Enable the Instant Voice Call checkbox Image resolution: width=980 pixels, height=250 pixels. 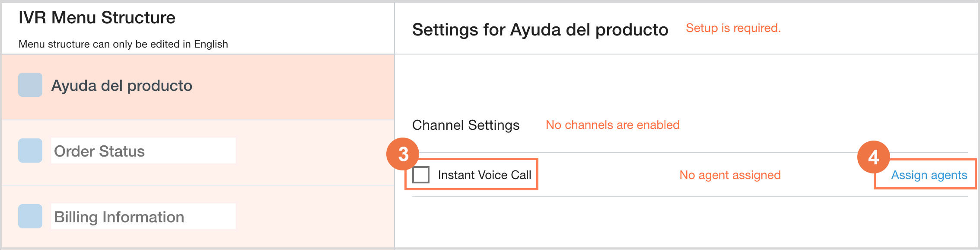(421, 175)
